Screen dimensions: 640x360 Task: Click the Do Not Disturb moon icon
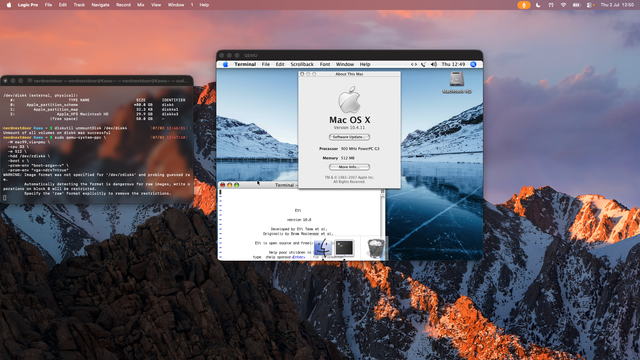click(538, 5)
